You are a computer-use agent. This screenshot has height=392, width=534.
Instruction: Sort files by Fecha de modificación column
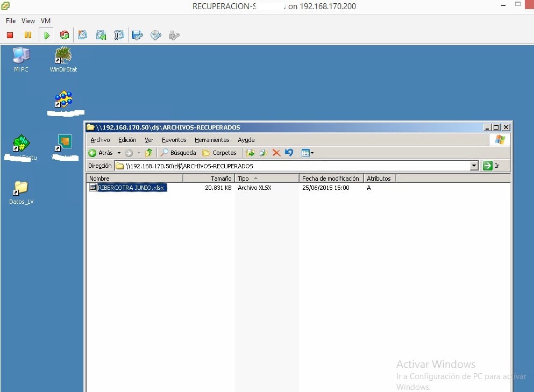click(x=330, y=178)
